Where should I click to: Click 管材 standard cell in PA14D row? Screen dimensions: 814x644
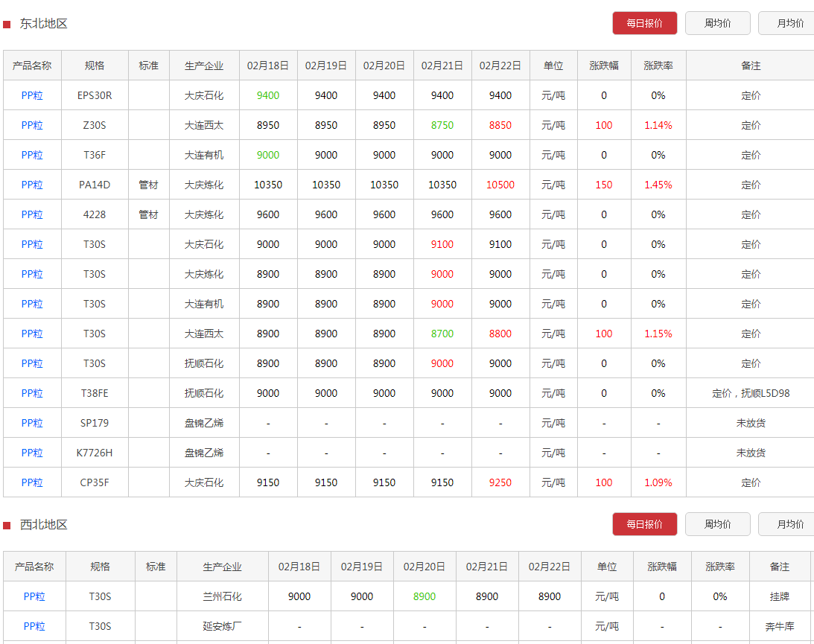point(148,185)
